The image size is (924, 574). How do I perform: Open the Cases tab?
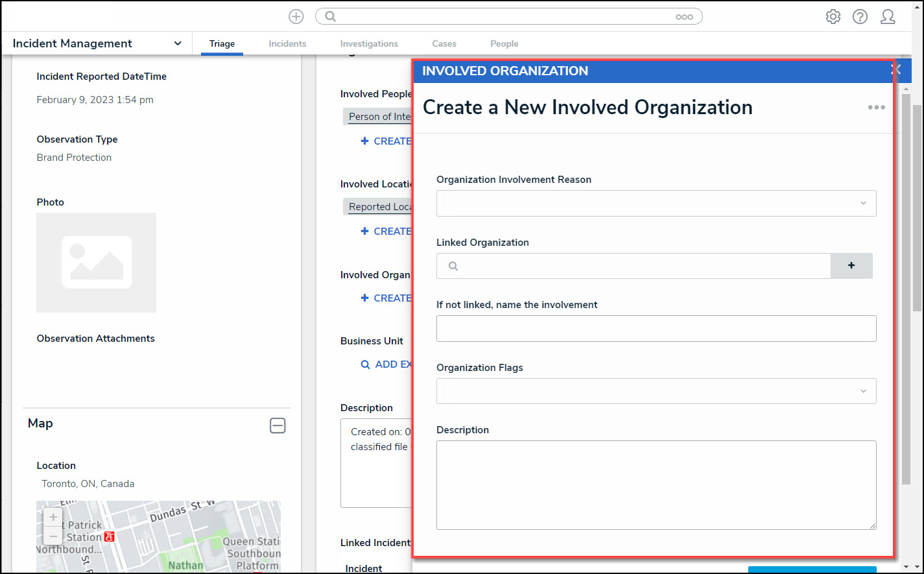point(444,43)
